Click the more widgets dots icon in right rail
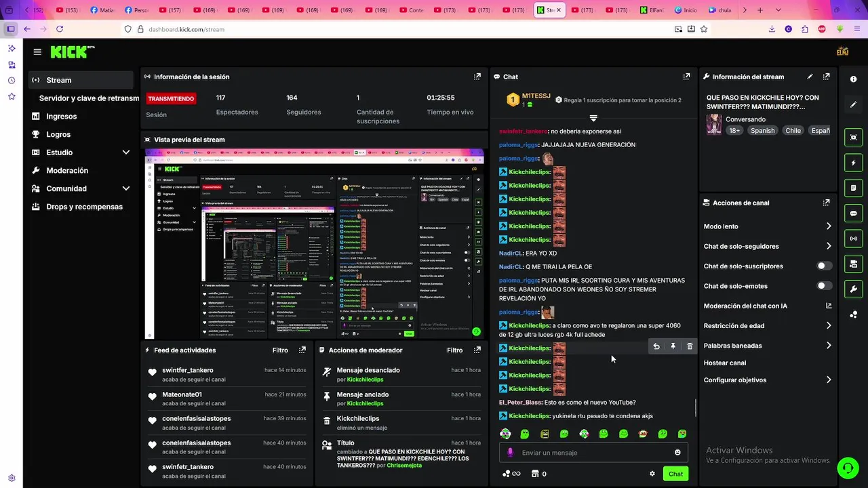868x488 pixels. click(854, 314)
